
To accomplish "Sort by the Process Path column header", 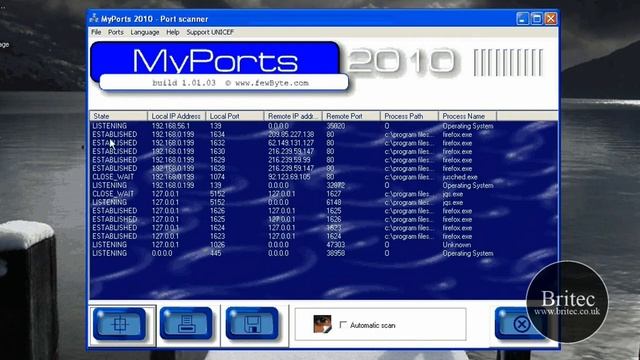I will [409, 116].
